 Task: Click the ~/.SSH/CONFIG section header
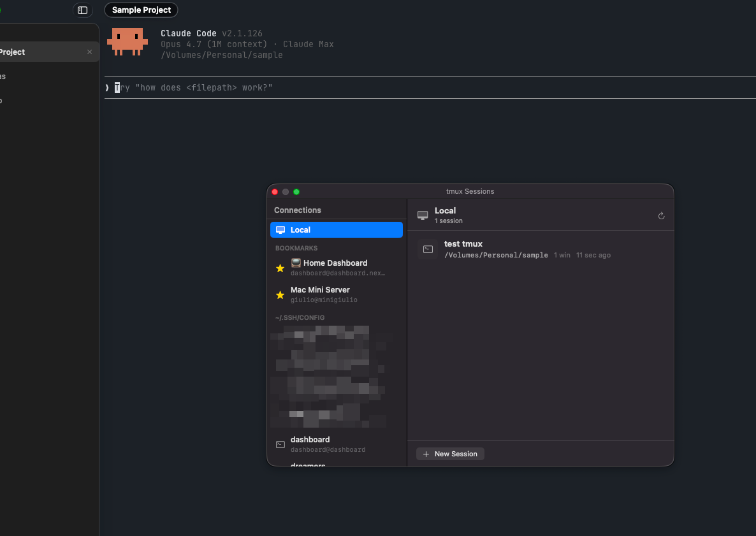click(x=300, y=317)
